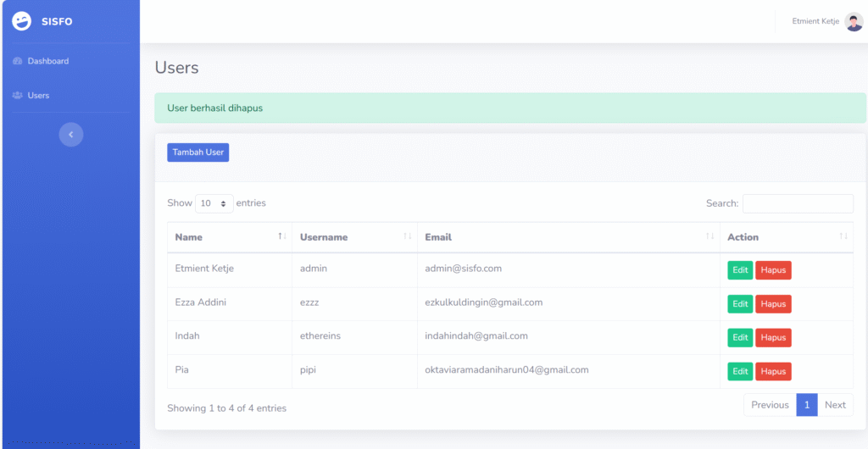Focus the Search input field
The image size is (868, 449).
pos(798,203)
